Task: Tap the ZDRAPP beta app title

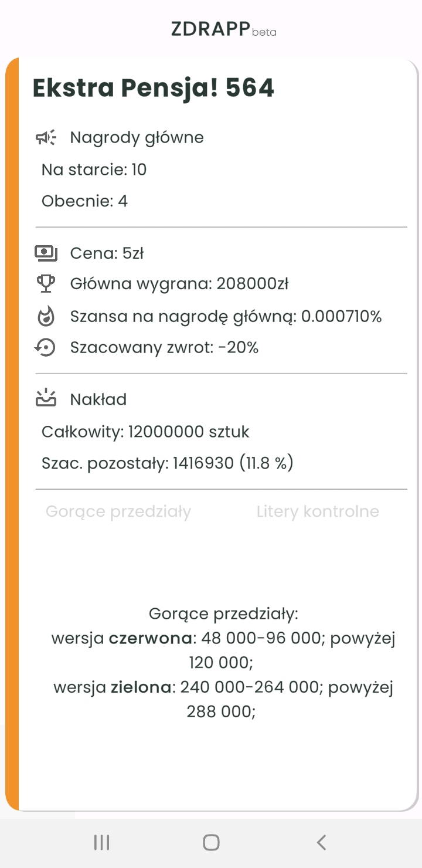Action: click(223, 29)
